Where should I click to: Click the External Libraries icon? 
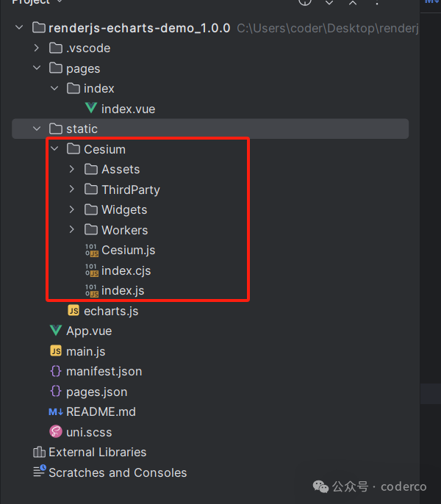coord(40,452)
